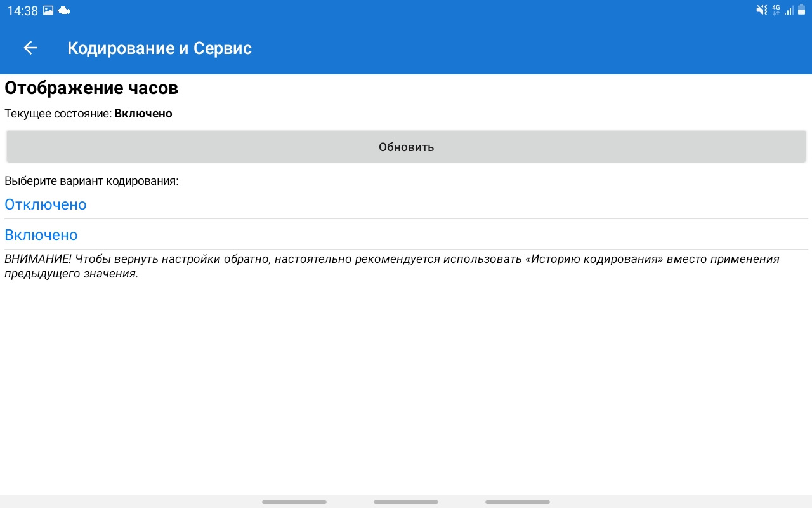Select the Включено coding option
Screen dimensions: 812x508
(x=406, y=235)
